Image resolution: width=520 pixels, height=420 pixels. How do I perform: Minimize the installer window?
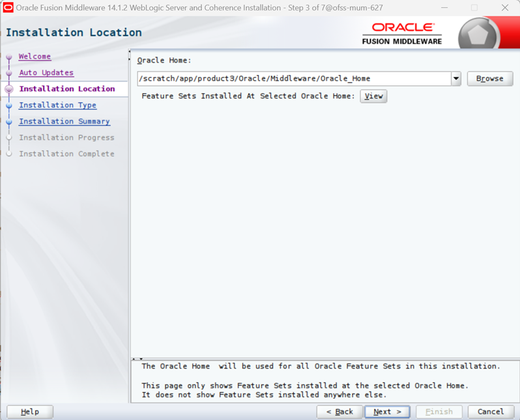(x=444, y=8)
